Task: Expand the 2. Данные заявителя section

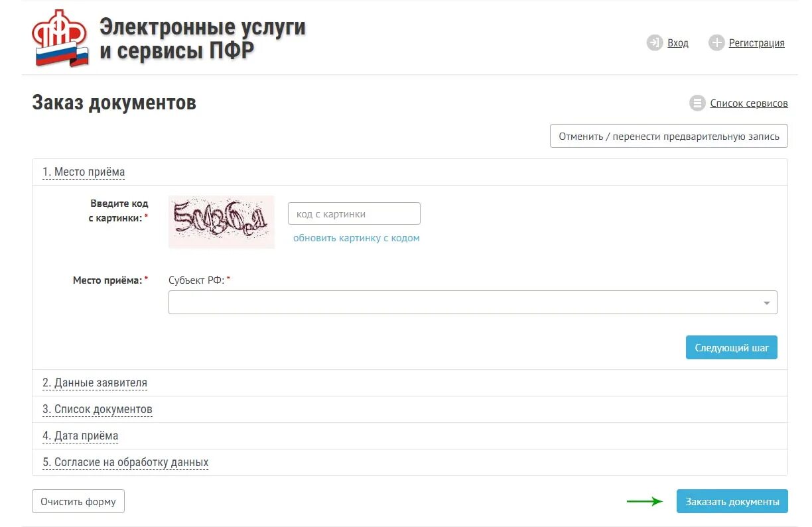Action: click(x=95, y=383)
